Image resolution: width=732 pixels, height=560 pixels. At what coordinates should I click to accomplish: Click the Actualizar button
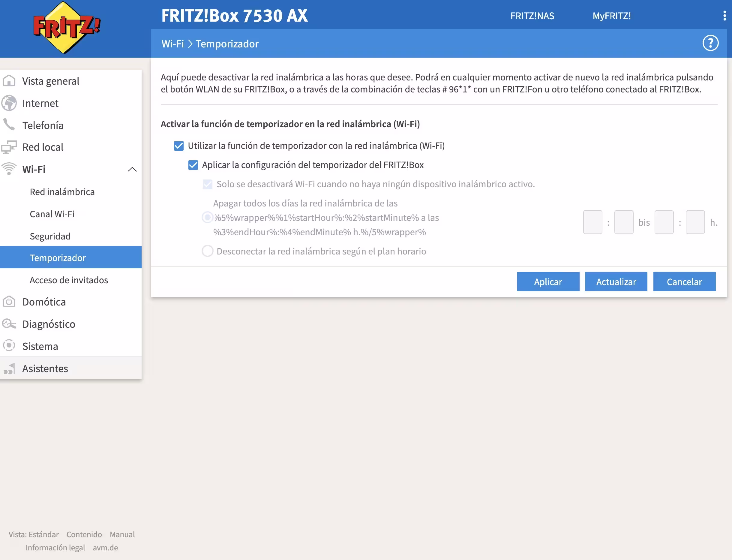(616, 282)
